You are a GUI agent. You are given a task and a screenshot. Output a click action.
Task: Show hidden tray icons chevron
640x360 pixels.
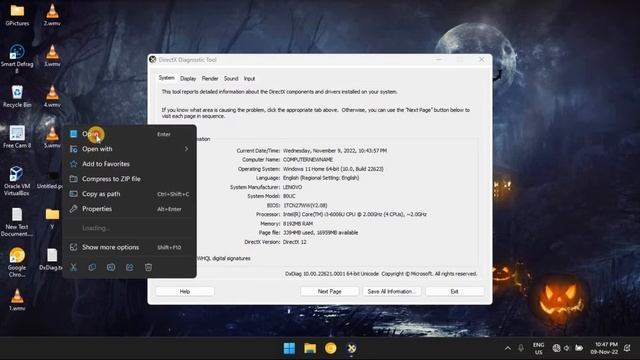coord(508,348)
